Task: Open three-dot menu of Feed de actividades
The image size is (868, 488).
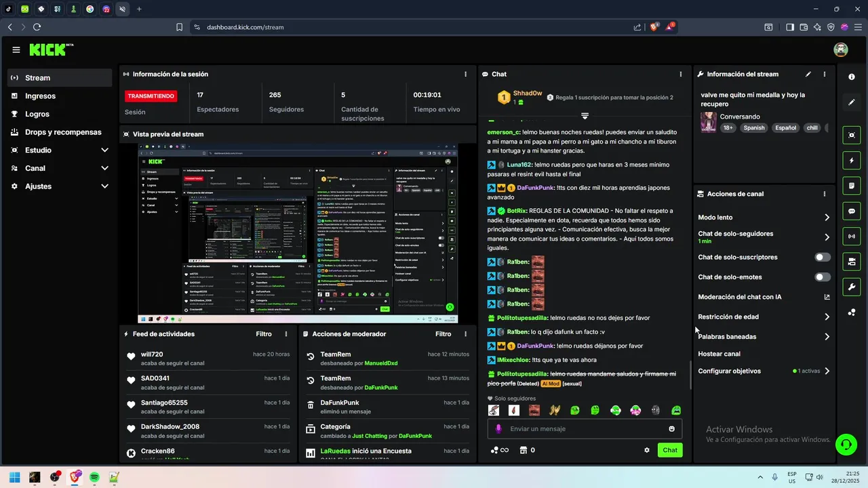Action: [286, 334]
